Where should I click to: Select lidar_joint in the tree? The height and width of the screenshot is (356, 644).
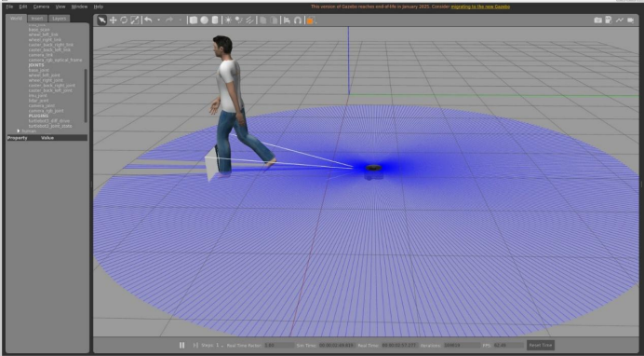[38, 101]
